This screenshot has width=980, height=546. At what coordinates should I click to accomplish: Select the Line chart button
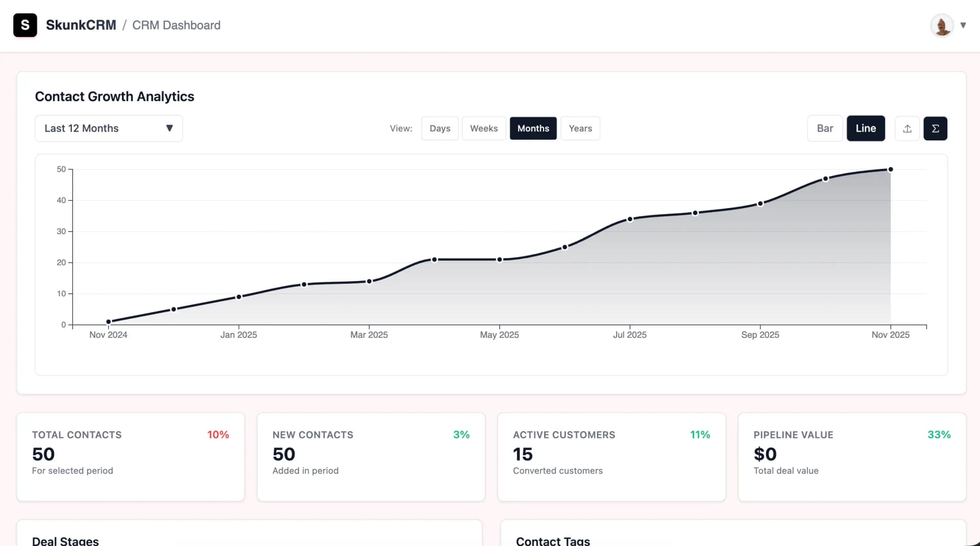pos(866,128)
